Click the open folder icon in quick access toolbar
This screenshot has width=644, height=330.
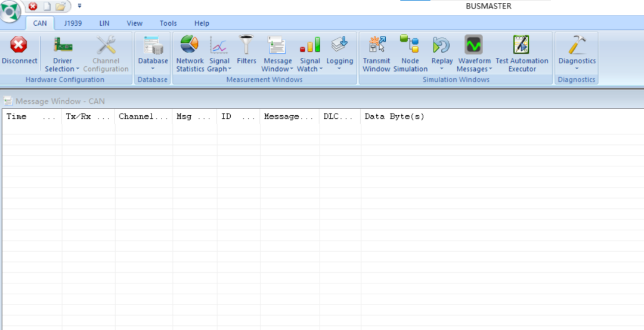(x=60, y=6)
